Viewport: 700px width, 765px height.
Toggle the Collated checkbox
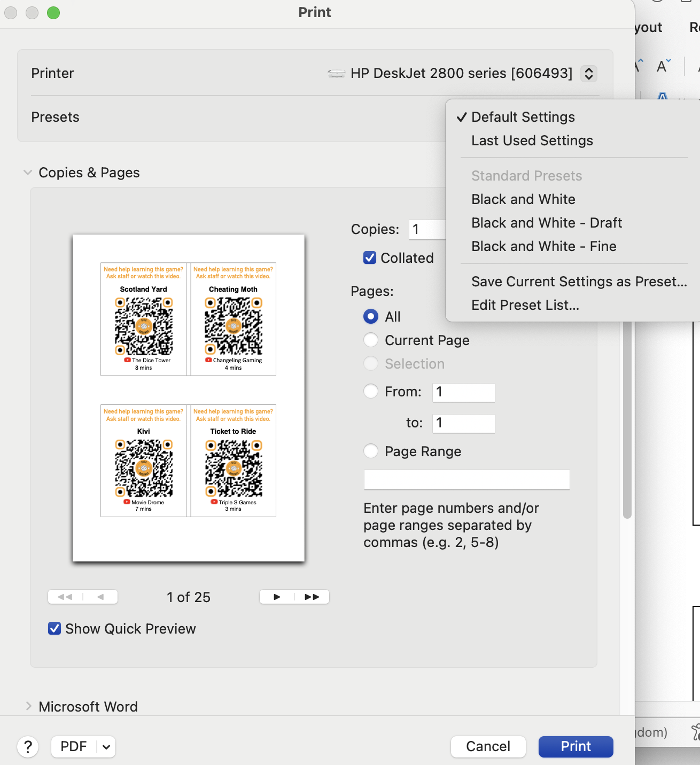pyautogui.click(x=370, y=258)
